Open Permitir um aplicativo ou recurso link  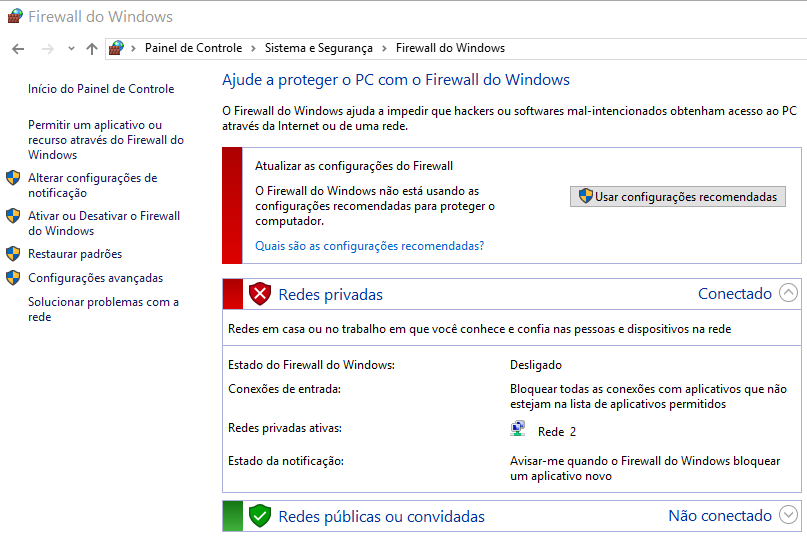[106, 139]
